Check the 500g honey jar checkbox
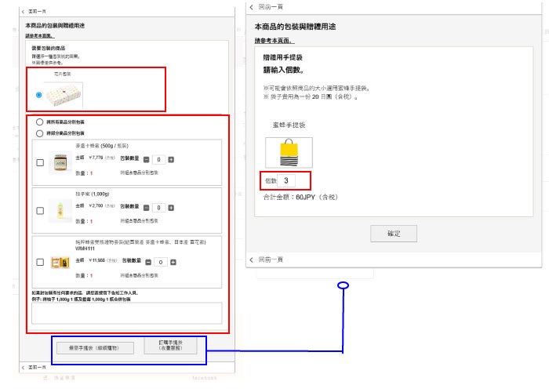549x392 pixels. 40,163
